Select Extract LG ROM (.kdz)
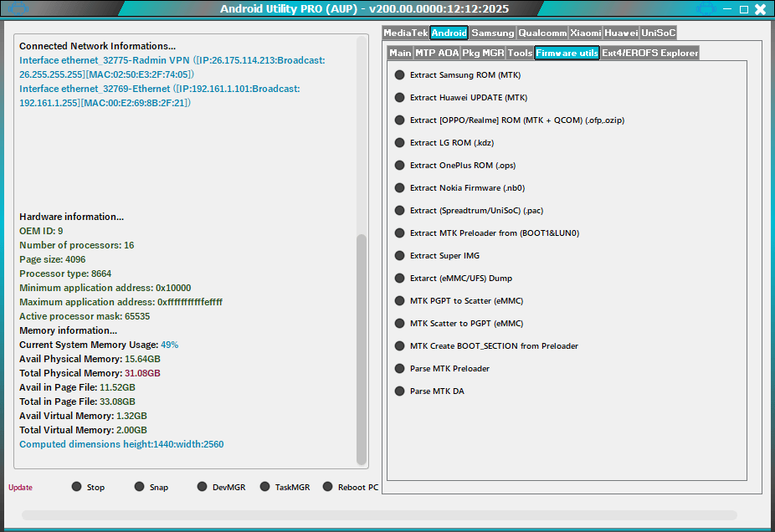 point(444,143)
